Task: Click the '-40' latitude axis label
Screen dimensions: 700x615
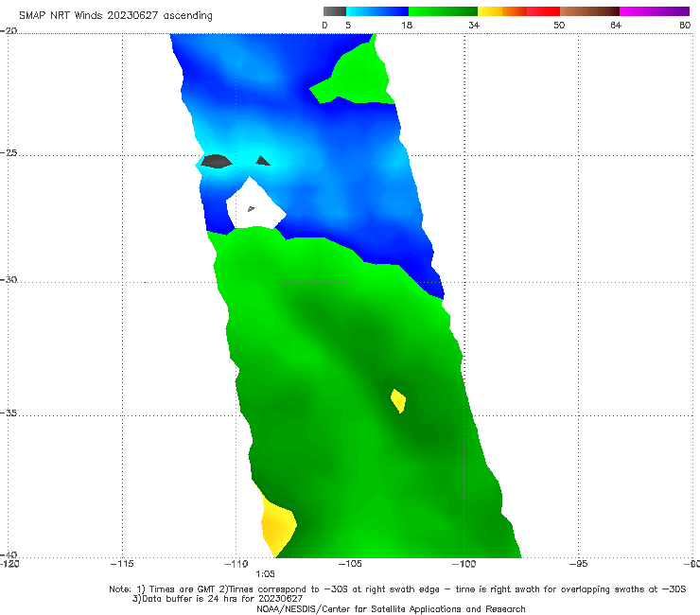Action: click(x=9, y=554)
